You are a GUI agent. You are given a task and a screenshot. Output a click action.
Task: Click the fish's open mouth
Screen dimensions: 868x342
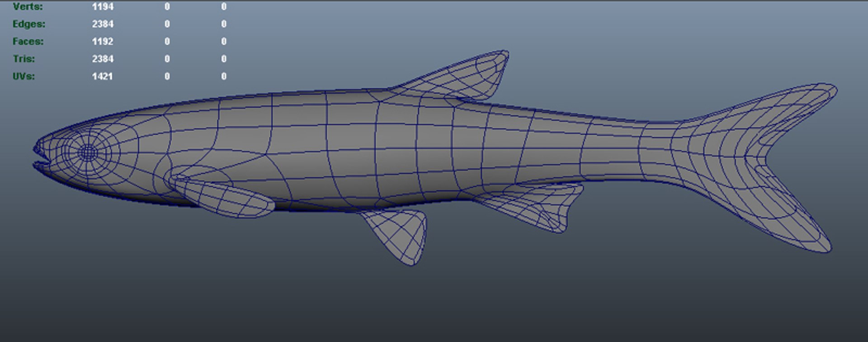click(x=42, y=158)
